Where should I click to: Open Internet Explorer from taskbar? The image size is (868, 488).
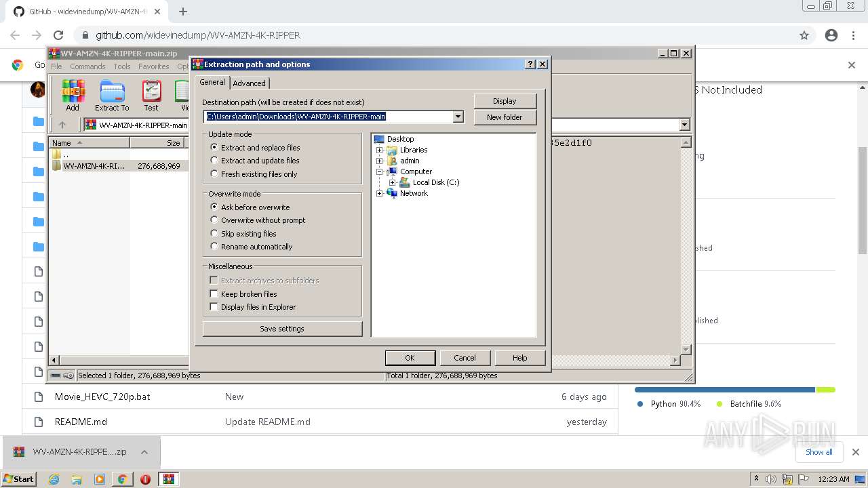tap(54, 479)
